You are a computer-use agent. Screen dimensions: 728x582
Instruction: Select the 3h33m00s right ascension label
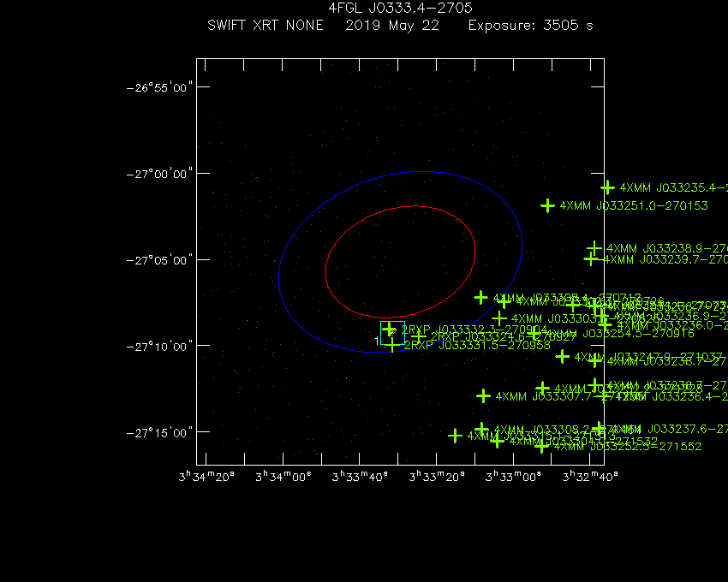coord(513,476)
